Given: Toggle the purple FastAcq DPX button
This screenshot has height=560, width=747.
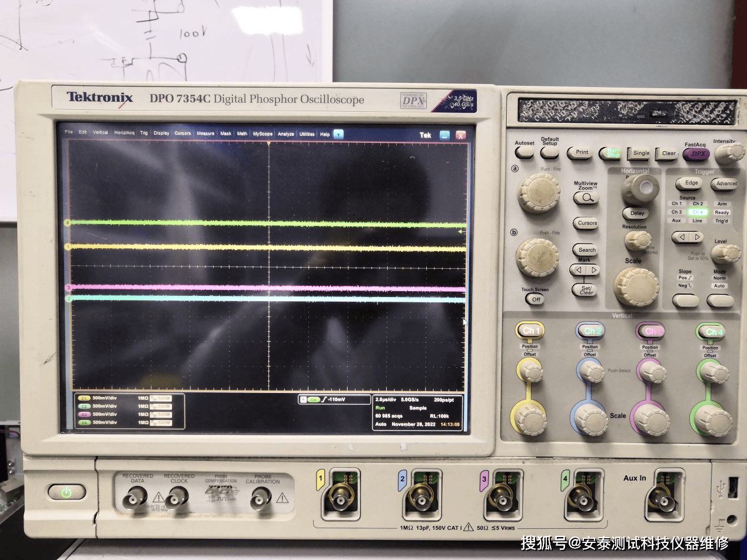Looking at the screenshot, I should coord(696,154).
